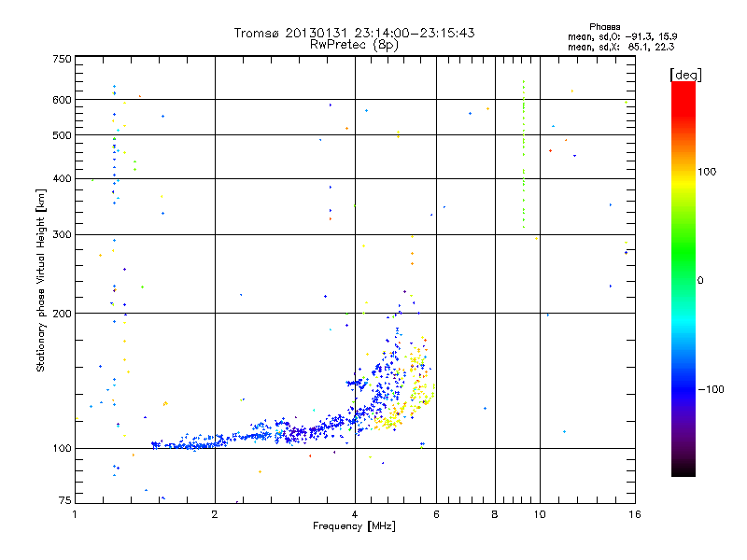Click the y-axis label '750'
Viewport: 747px width, 560px height.
point(62,60)
